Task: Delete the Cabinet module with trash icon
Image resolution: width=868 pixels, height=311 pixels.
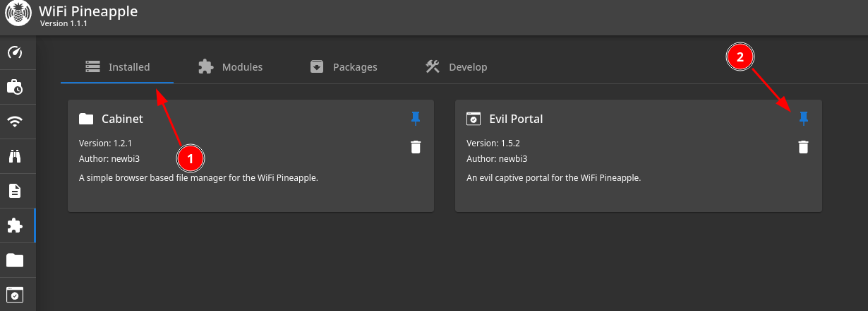Action: 416,147
